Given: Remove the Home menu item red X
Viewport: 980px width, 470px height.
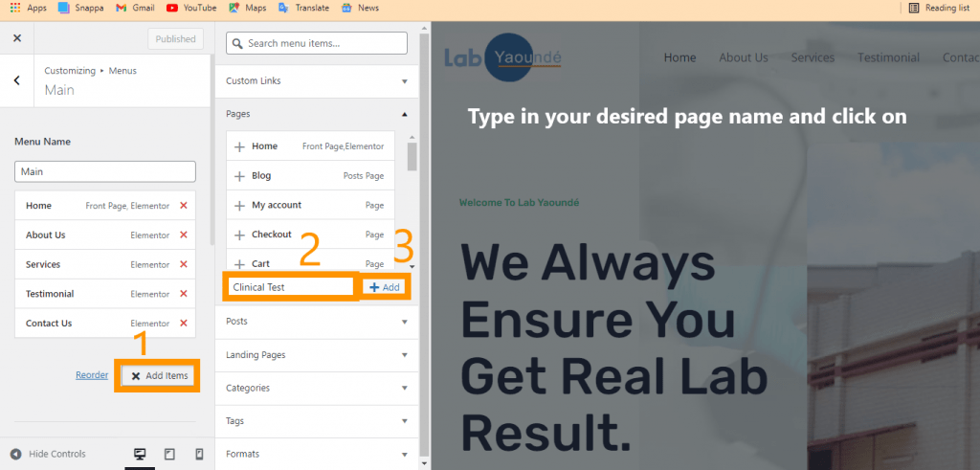Looking at the screenshot, I should tap(184, 206).
